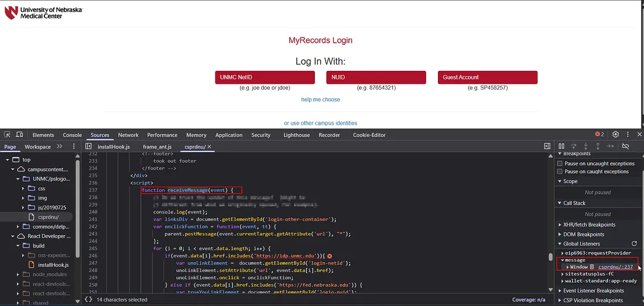
Task: Open the help me choose link
Action: 320,99
